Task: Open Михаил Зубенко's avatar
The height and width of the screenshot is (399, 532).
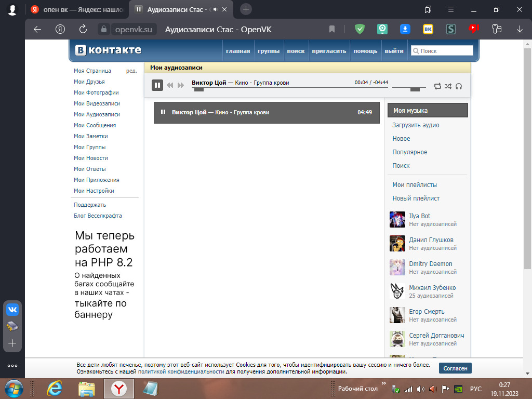Action: (x=397, y=291)
